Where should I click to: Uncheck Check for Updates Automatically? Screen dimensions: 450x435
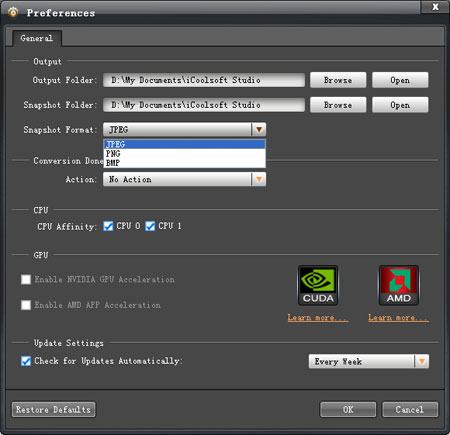pyautogui.click(x=26, y=361)
